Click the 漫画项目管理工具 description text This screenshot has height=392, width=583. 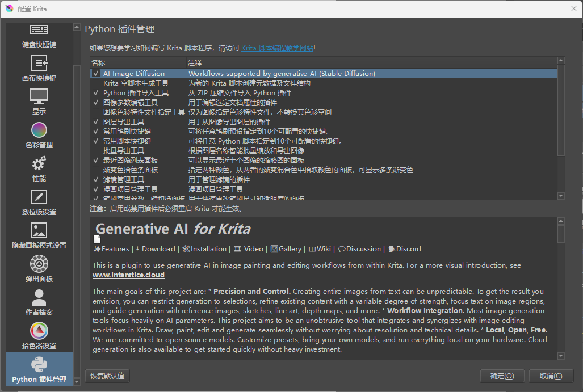tap(216, 189)
